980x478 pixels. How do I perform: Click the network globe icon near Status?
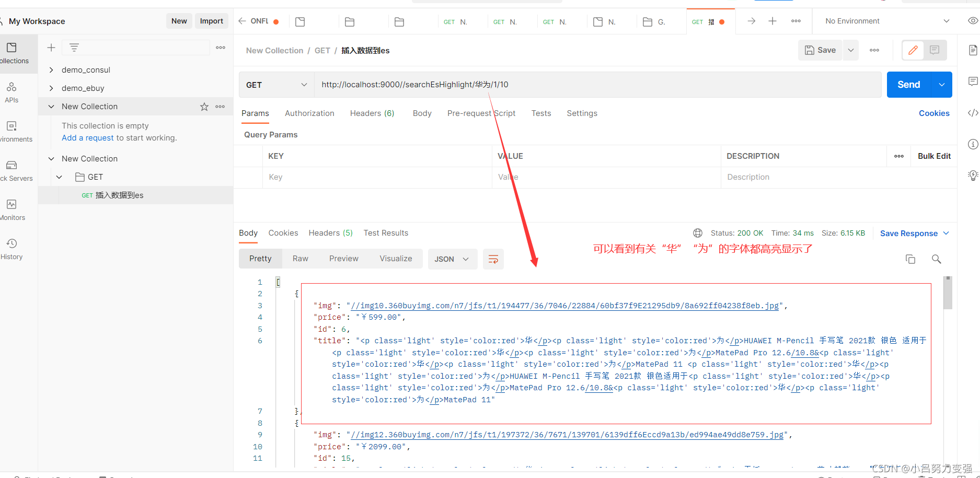click(x=698, y=233)
